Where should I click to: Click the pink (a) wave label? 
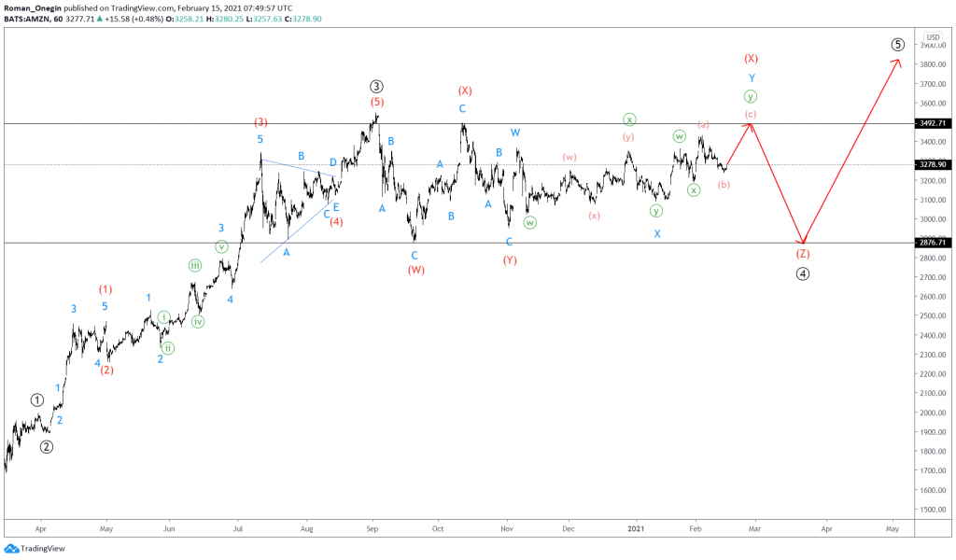[x=703, y=124]
